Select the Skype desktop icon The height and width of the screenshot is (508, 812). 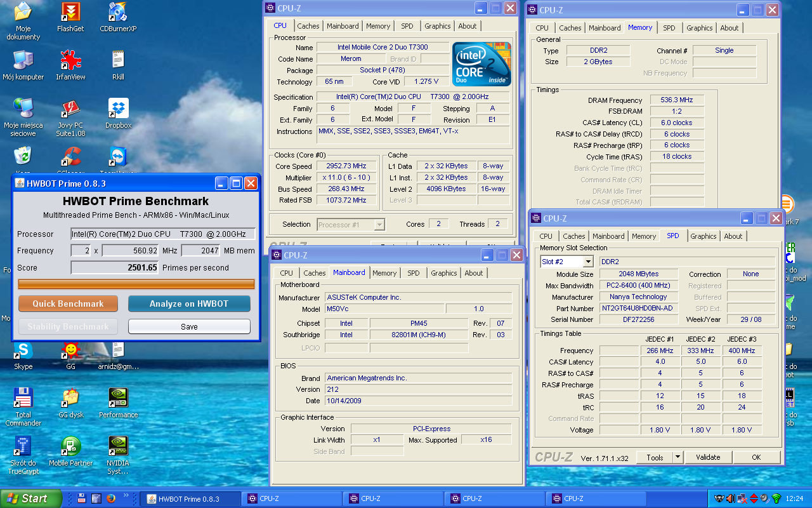[23, 350]
